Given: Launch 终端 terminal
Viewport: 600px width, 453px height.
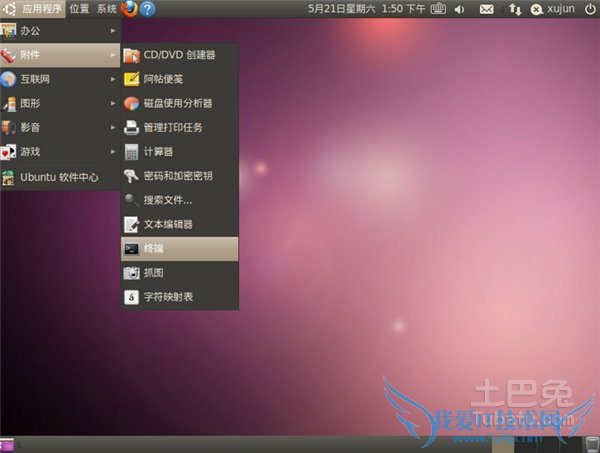Looking at the screenshot, I should pos(179,249).
